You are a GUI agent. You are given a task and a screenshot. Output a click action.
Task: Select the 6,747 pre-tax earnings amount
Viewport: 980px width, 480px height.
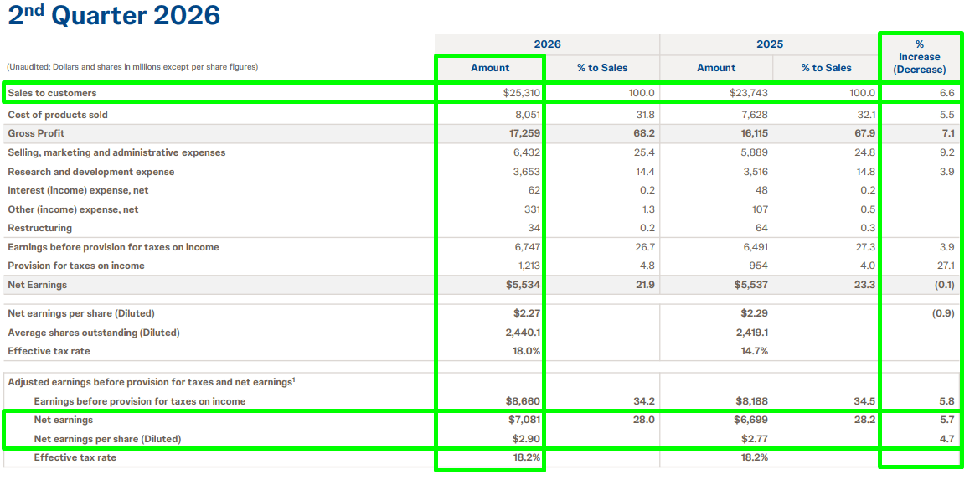click(526, 247)
